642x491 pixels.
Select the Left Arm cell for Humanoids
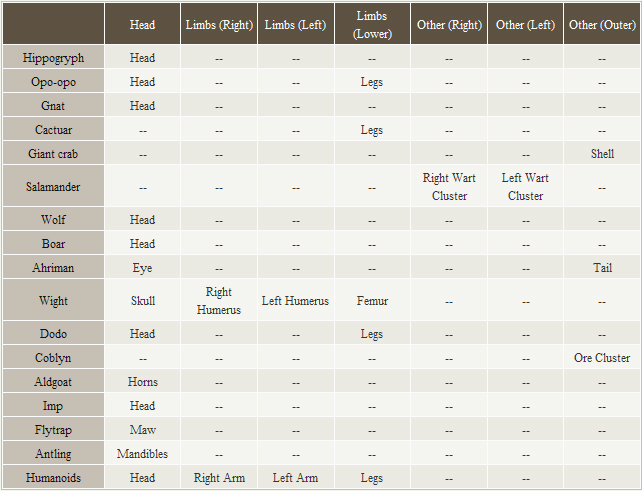pos(295,478)
